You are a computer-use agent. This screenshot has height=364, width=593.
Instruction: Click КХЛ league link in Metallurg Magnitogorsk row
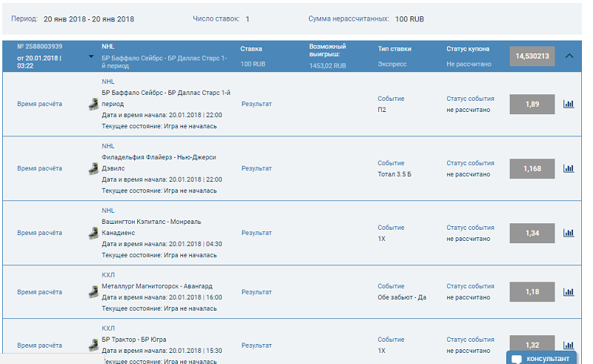(x=108, y=274)
